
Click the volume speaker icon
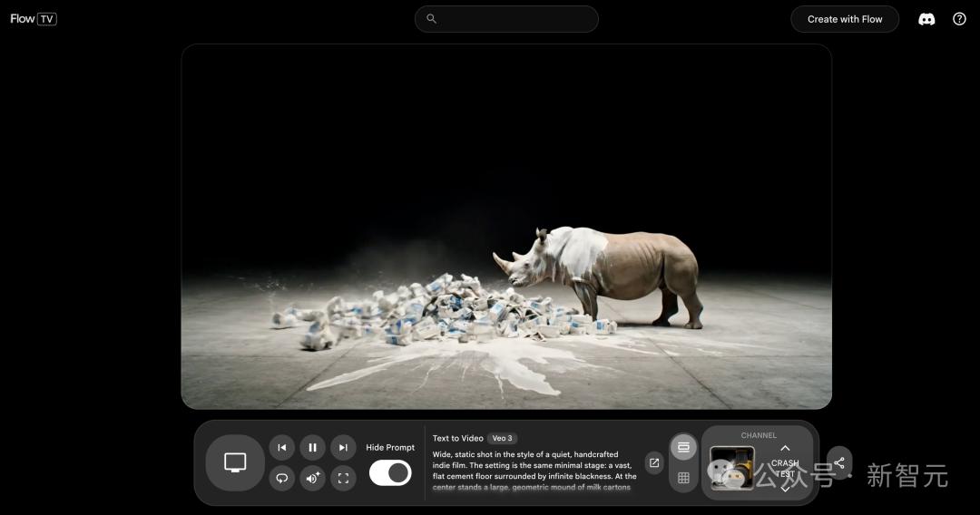pos(312,478)
